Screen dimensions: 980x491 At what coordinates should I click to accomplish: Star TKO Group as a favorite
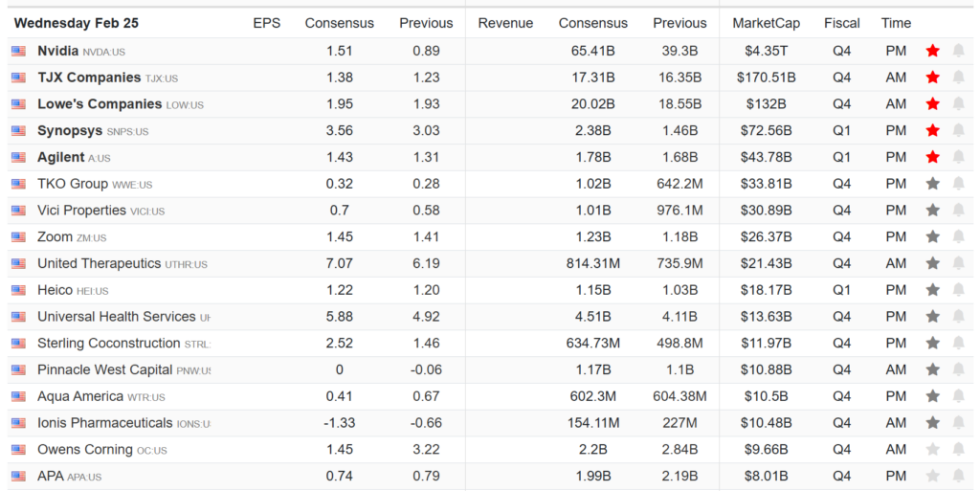coord(932,184)
